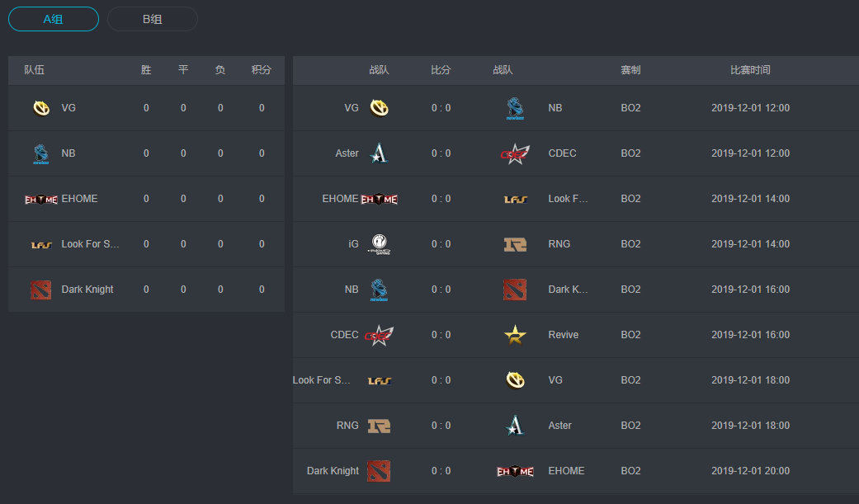Click truncated 'Dark K…' team name

[569, 290]
